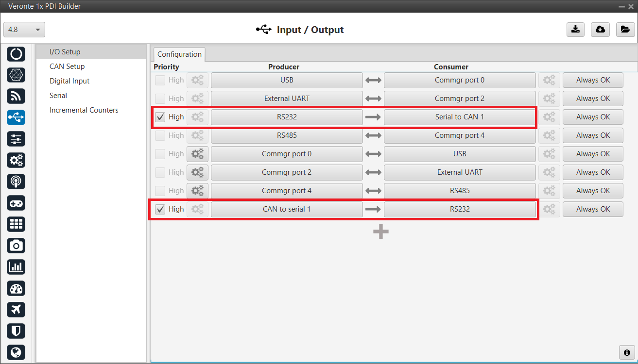
Task: Click Always OK for RS232 to CAN row
Action: (x=593, y=117)
